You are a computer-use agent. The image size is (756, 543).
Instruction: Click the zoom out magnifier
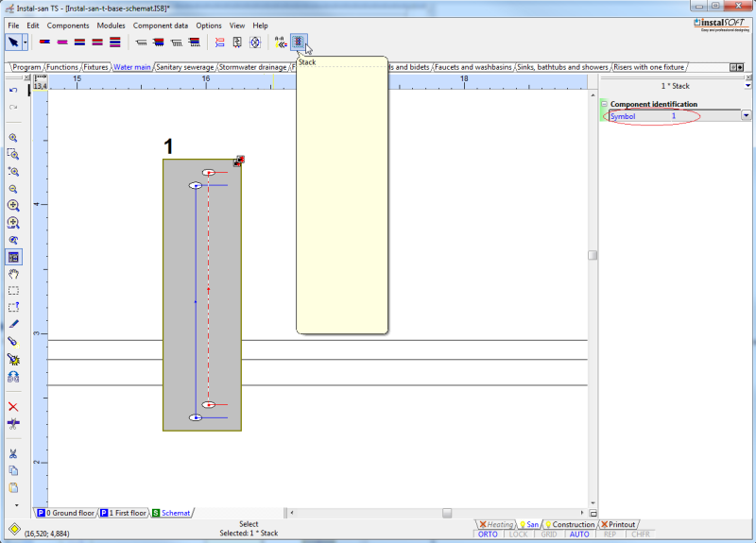point(13,190)
